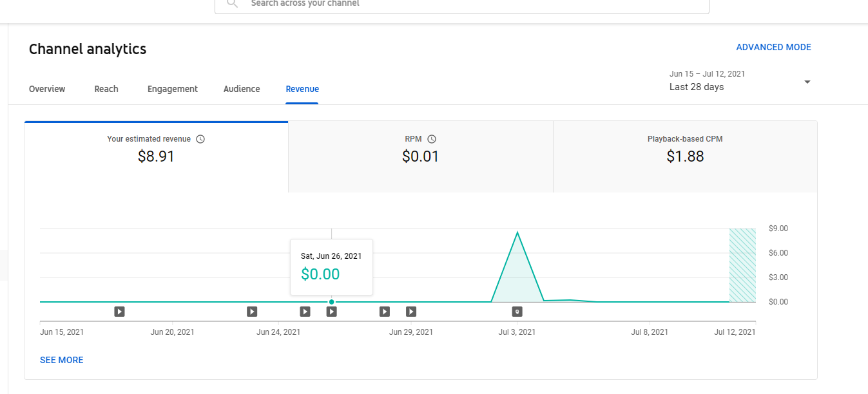This screenshot has width=868, height=394.
Task: Click the $1.88 CPM value
Action: [685, 156]
